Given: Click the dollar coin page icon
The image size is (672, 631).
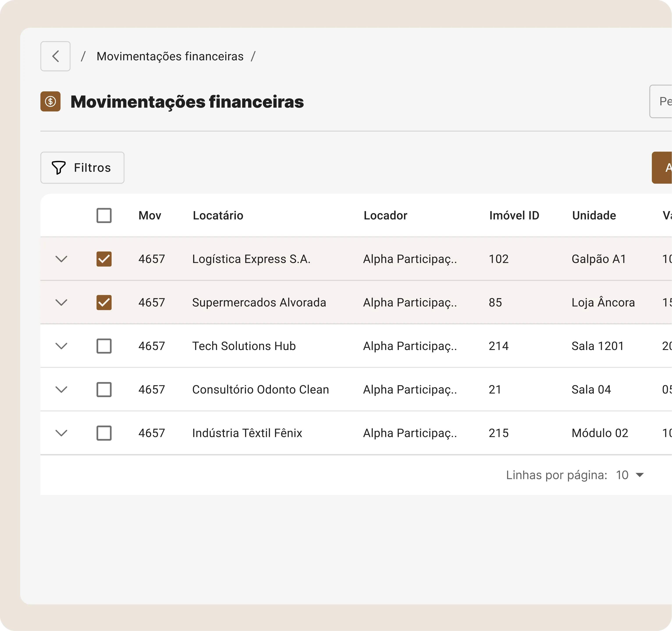Looking at the screenshot, I should (x=50, y=101).
